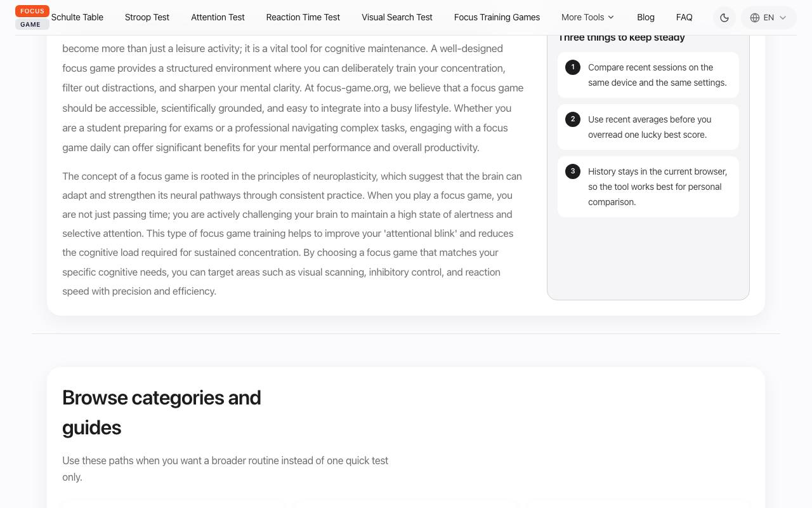Open the FAQ page

point(684,17)
